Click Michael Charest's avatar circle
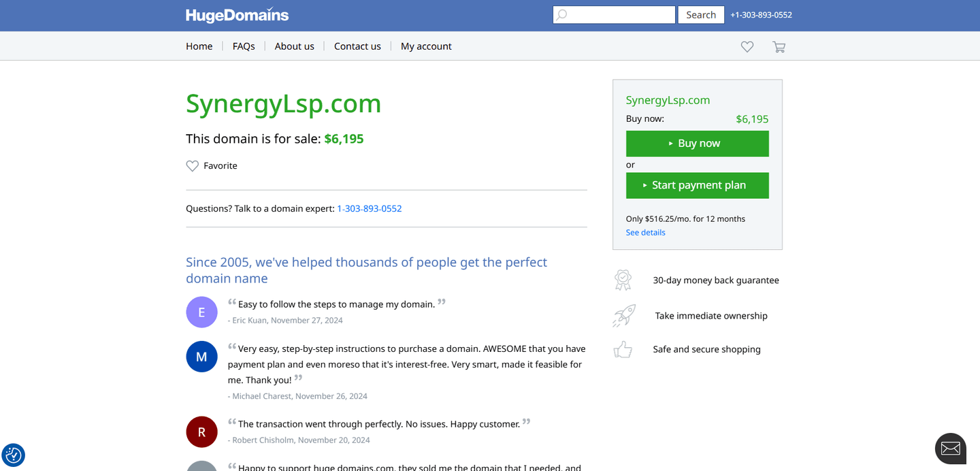Viewport: 980px width, 471px height. pos(201,356)
